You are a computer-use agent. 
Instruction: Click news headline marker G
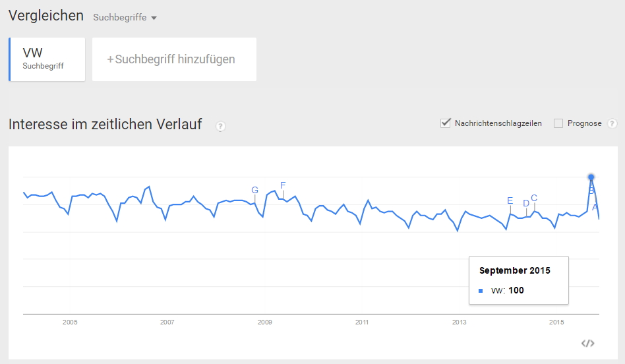click(254, 190)
